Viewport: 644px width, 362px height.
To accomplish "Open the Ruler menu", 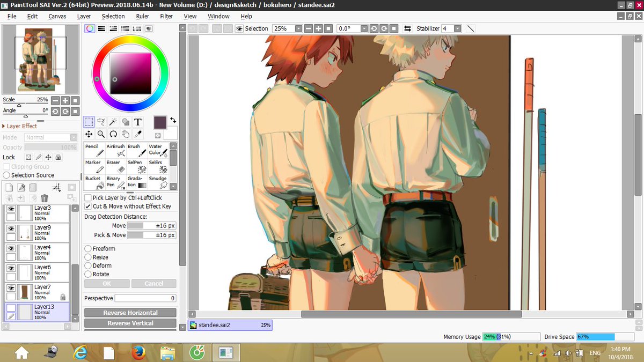I will point(142,16).
